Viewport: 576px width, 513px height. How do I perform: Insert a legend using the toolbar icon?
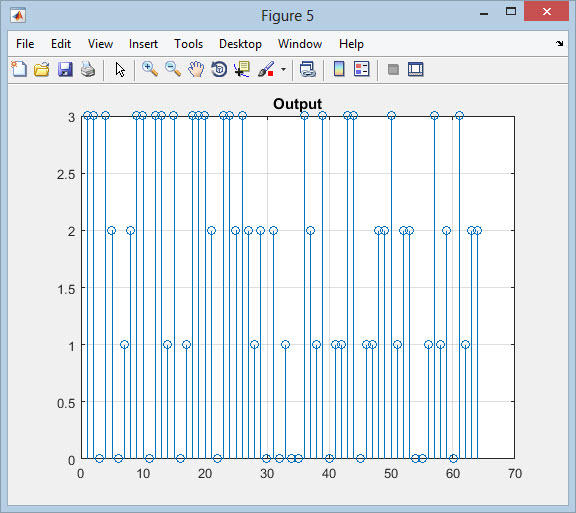[362, 69]
